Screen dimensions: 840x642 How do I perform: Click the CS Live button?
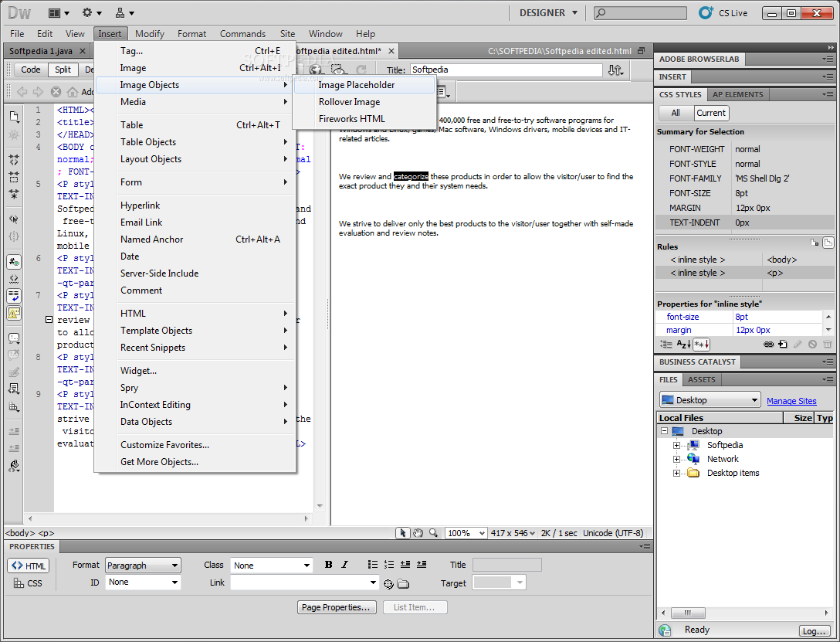[x=723, y=13]
